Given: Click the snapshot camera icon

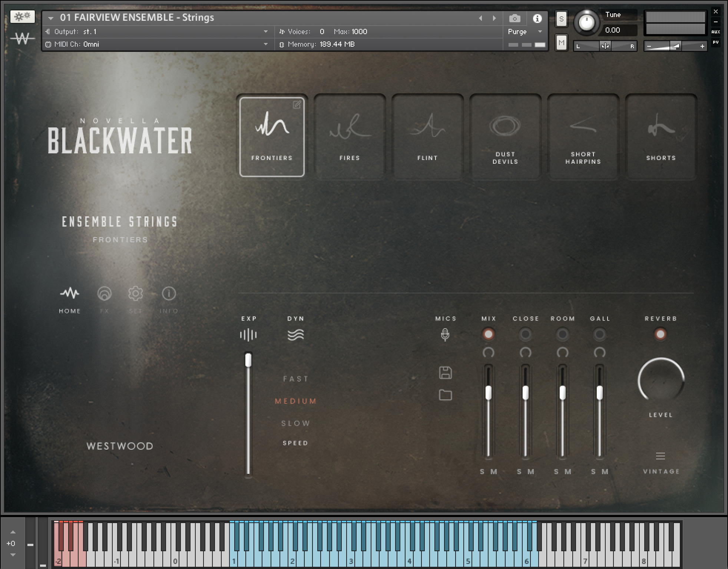Looking at the screenshot, I should pos(514,18).
